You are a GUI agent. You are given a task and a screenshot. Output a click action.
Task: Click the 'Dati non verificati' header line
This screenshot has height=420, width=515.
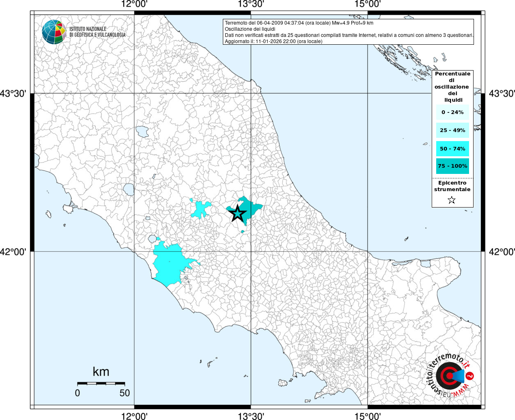point(349,35)
